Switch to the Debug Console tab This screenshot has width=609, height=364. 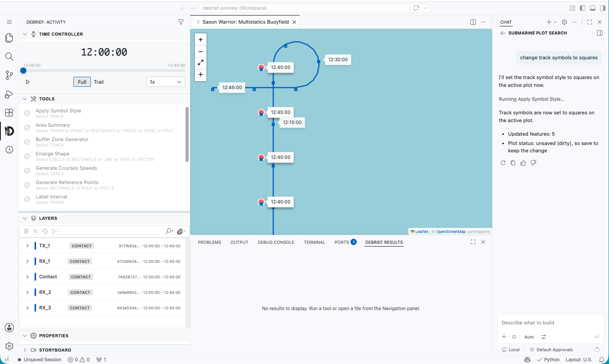pyautogui.click(x=276, y=242)
